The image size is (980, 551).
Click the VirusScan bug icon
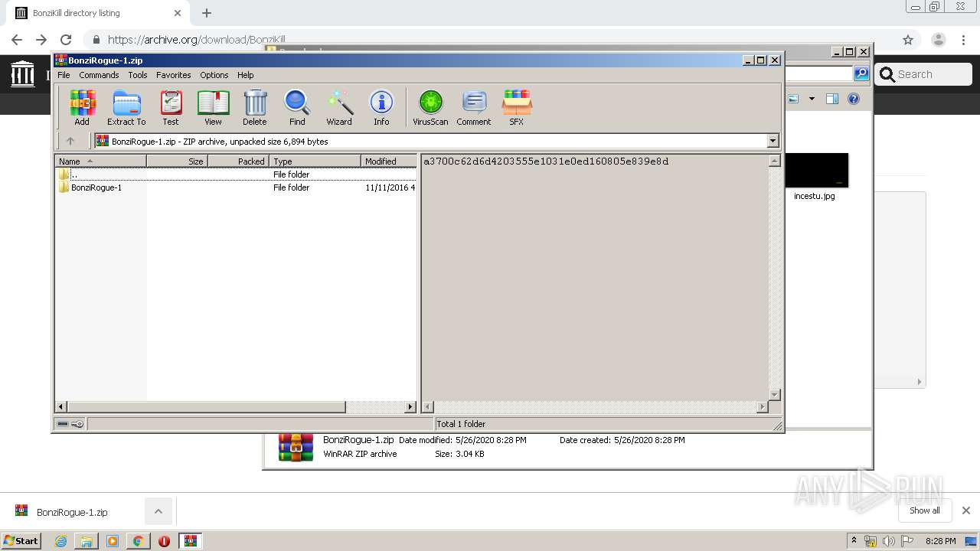[x=430, y=107]
